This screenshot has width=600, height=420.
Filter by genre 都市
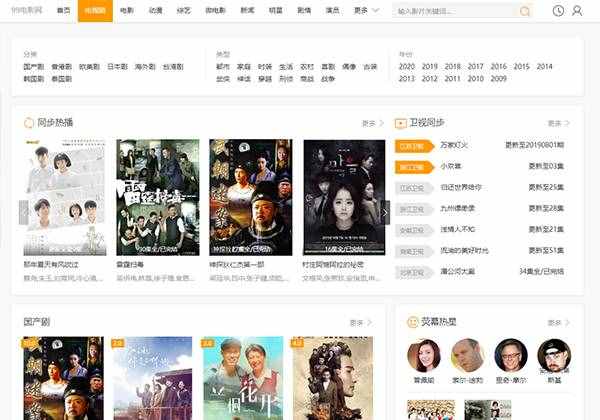(223, 67)
